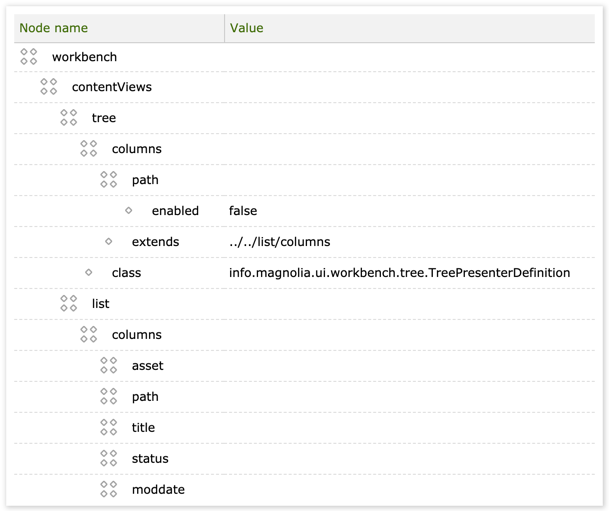Click node icon of path above enabled
Viewport: 609px width, 511px height.
tap(109, 179)
